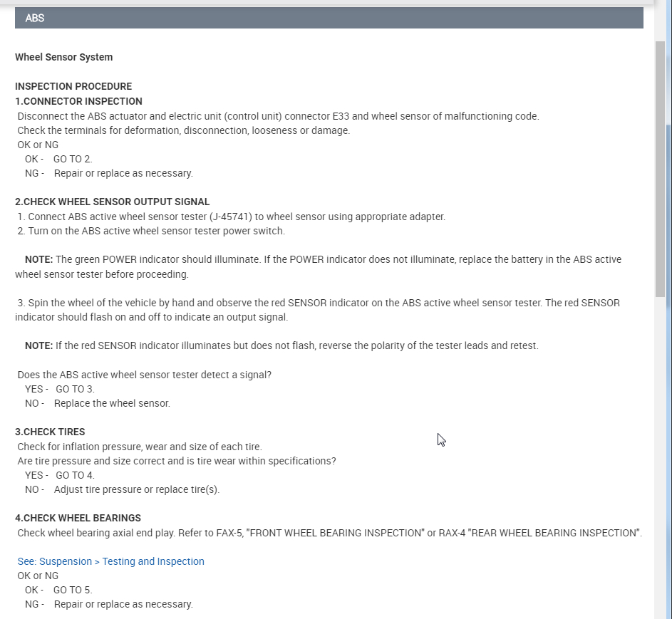Click the 'GO TO 3.' text

click(75, 389)
